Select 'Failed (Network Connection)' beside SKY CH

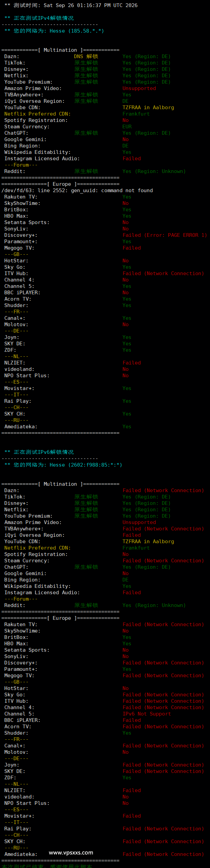point(164,842)
